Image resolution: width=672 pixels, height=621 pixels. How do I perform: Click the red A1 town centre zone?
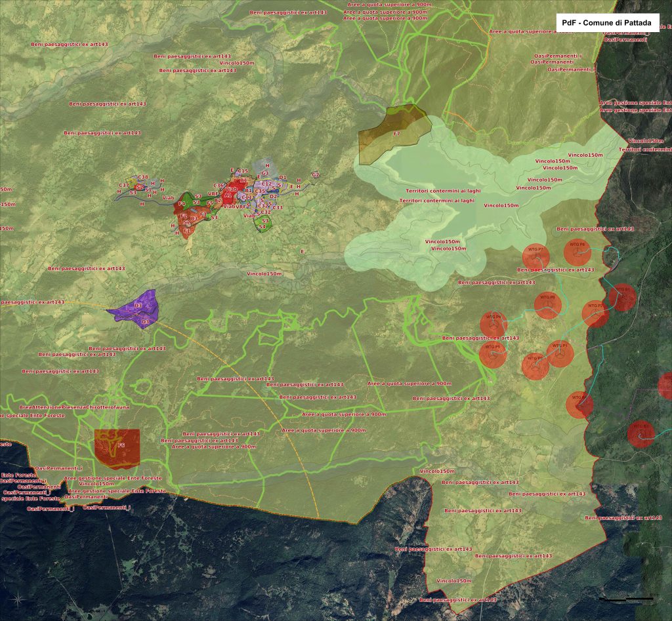click(x=227, y=195)
